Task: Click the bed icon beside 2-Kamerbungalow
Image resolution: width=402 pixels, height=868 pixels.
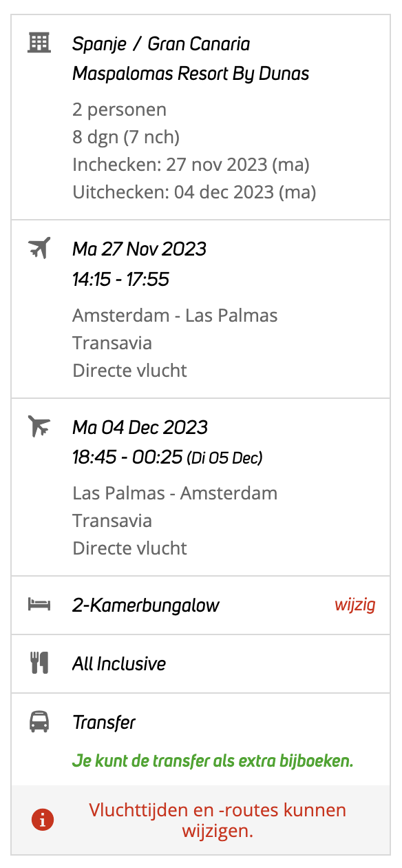Action: coord(39,605)
